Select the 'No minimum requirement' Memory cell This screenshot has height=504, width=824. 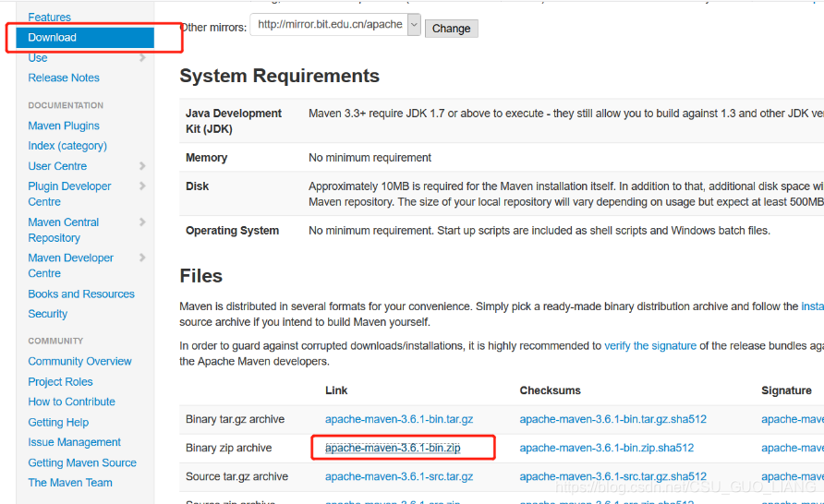(x=370, y=158)
